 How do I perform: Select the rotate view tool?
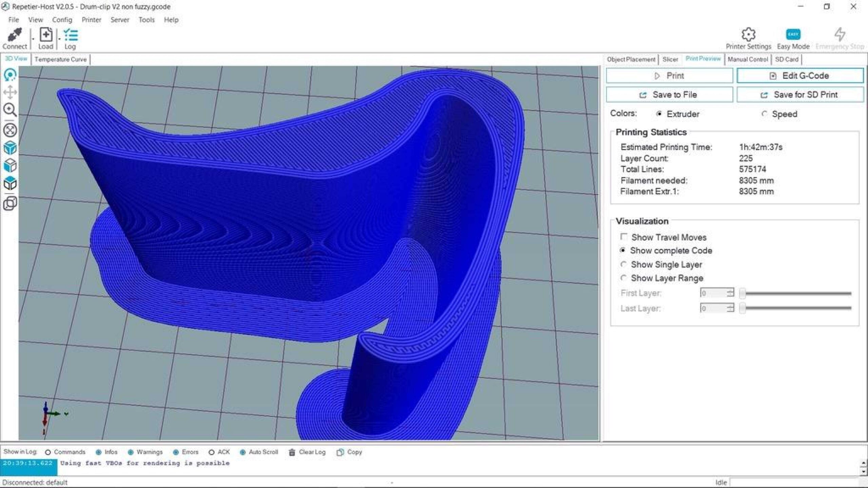tap(10, 75)
